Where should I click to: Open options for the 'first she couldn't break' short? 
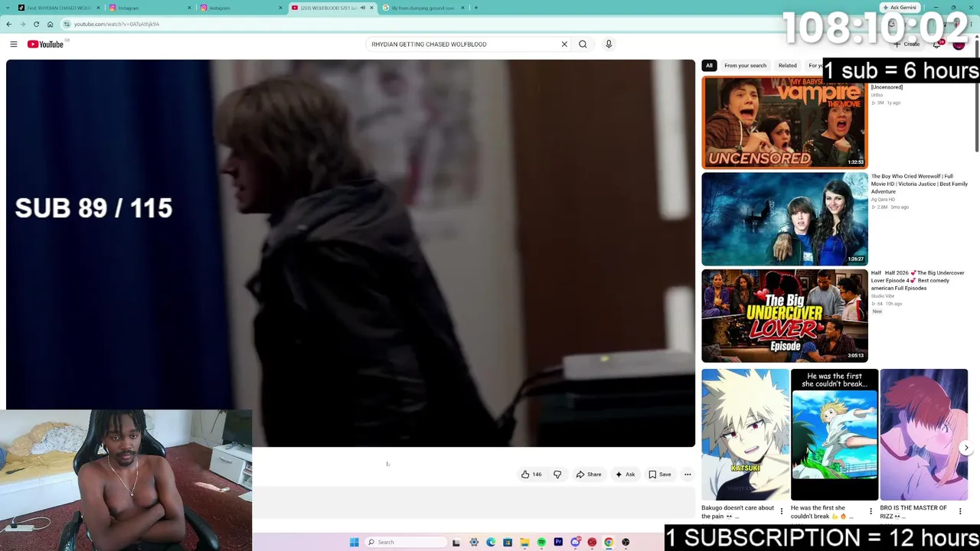pyautogui.click(x=871, y=511)
